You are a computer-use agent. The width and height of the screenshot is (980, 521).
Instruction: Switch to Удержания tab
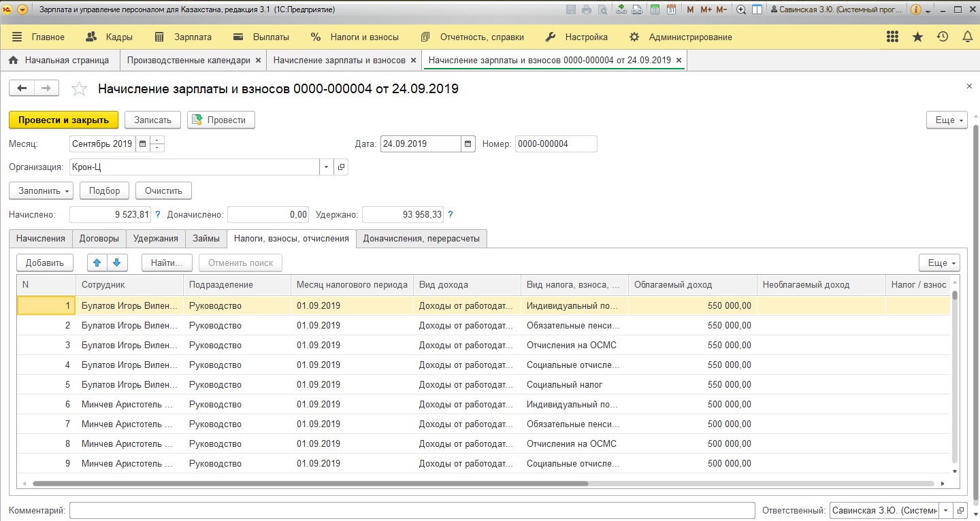156,239
